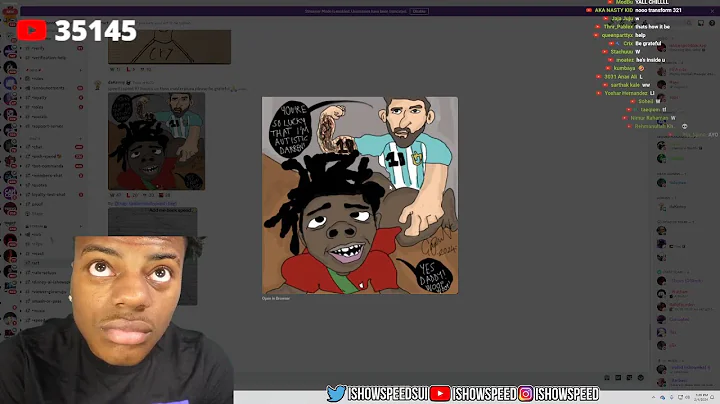Show hidden icons chevron in system tray
Image resolution: width=720 pixels, height=404 pixels.
pyautogui.click(x=653, y=398)
